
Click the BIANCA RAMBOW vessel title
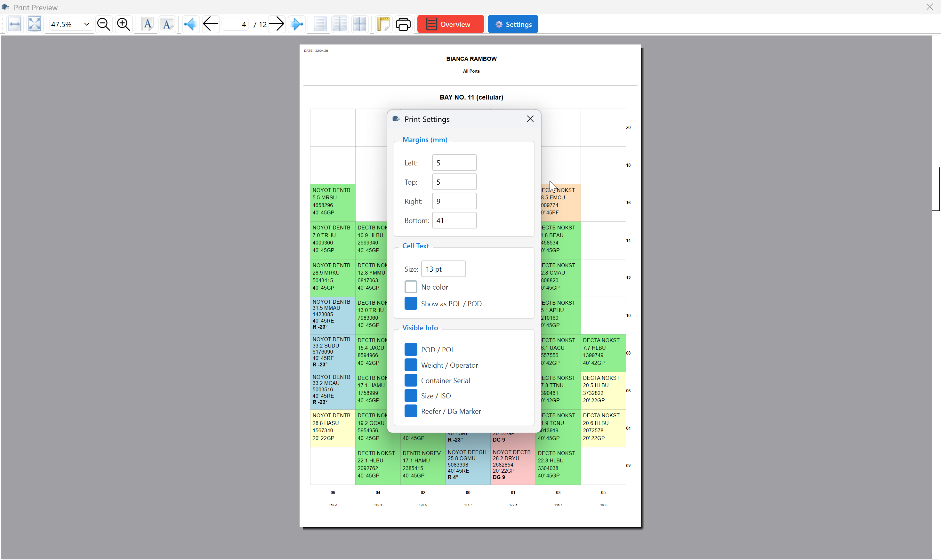(x=471, y=59)
